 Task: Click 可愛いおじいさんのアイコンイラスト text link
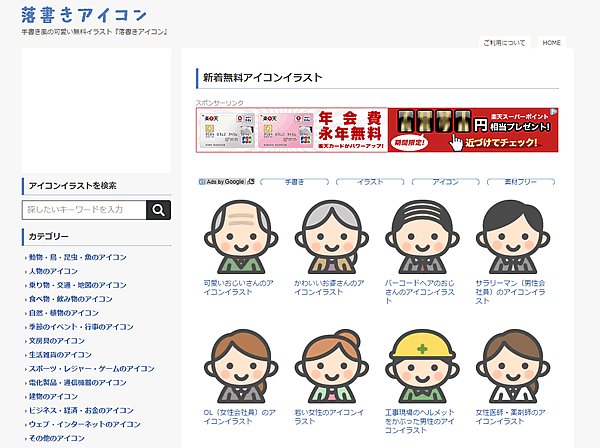pyautogui.click(x=238, y=288)
